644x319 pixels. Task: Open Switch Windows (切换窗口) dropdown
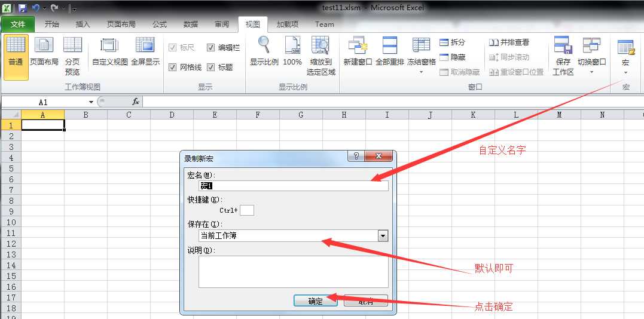coord(591,56)
